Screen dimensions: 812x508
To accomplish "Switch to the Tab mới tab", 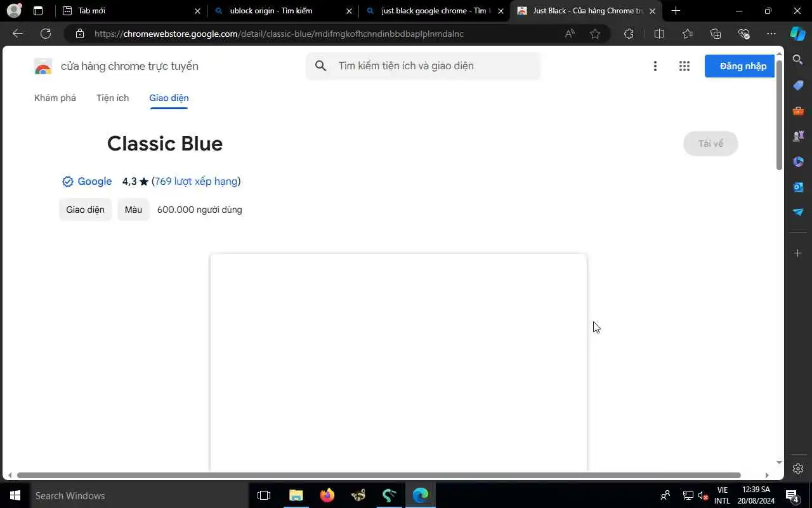I will 132,11.
